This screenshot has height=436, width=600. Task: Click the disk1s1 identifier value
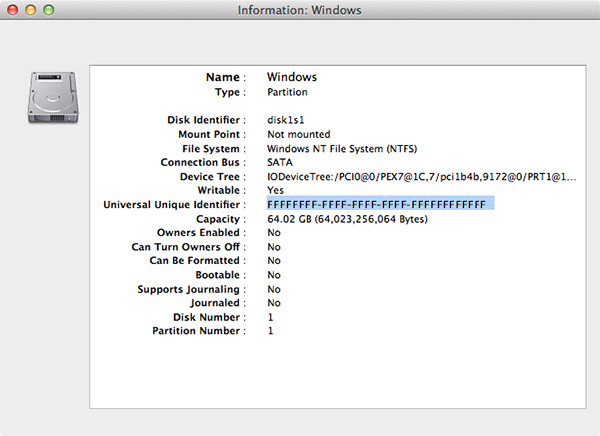pyautogui.click(x=285, y=120)
